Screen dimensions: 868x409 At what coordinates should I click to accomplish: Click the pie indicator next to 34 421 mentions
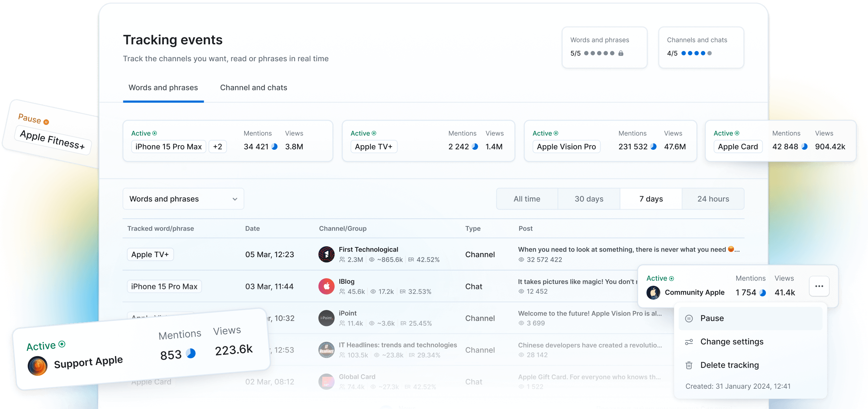pos(275,147)
